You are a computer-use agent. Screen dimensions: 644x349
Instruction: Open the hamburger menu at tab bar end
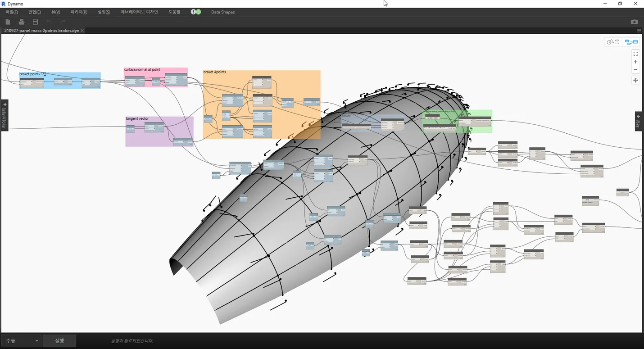tap(639, 31)
